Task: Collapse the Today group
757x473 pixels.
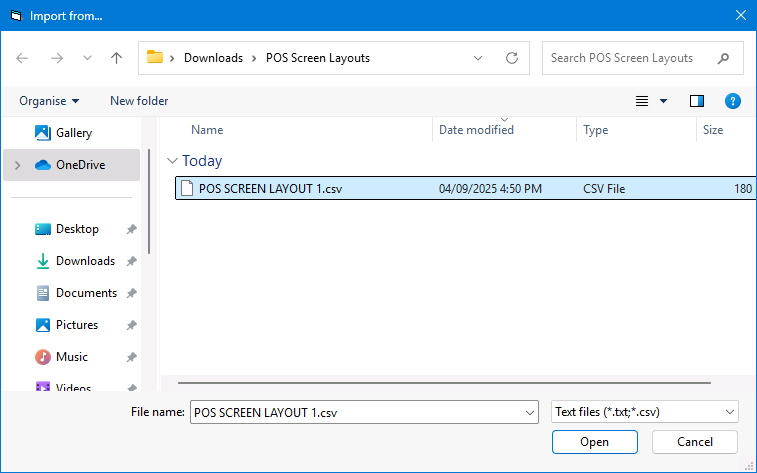Action: tap(173, 161)
